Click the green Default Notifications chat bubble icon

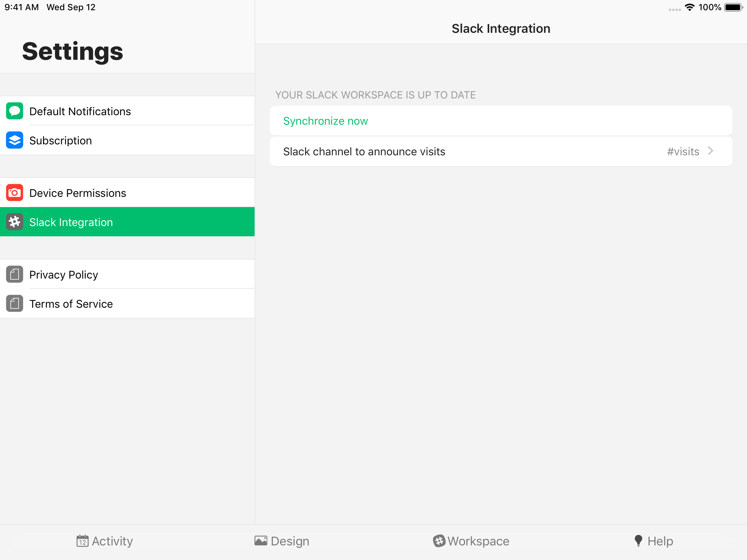(x=15, y=111)
